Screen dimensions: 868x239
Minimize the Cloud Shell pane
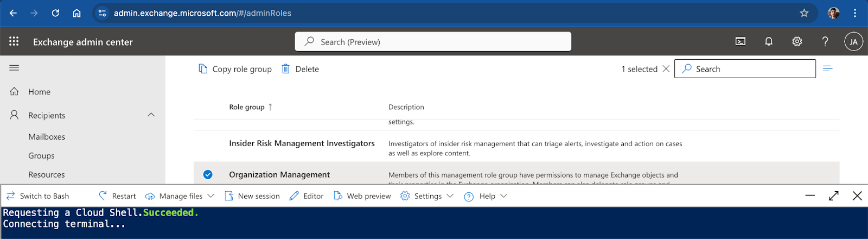coord(810,196)
